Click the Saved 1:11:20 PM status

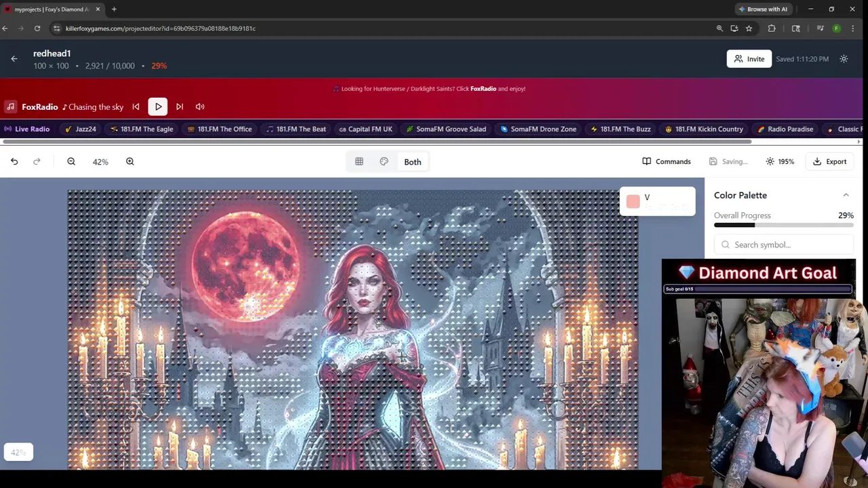pyautogui.click(x=802, y=59)
